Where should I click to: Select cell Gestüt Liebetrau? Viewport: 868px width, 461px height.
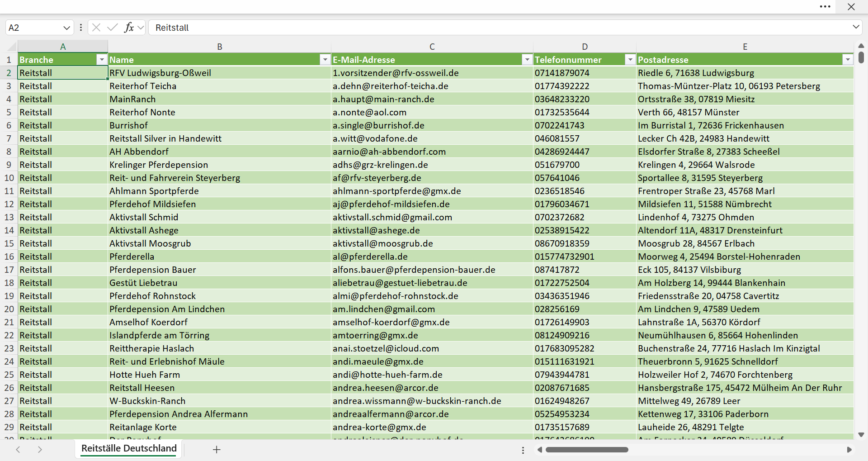click(x=220, y=283)
